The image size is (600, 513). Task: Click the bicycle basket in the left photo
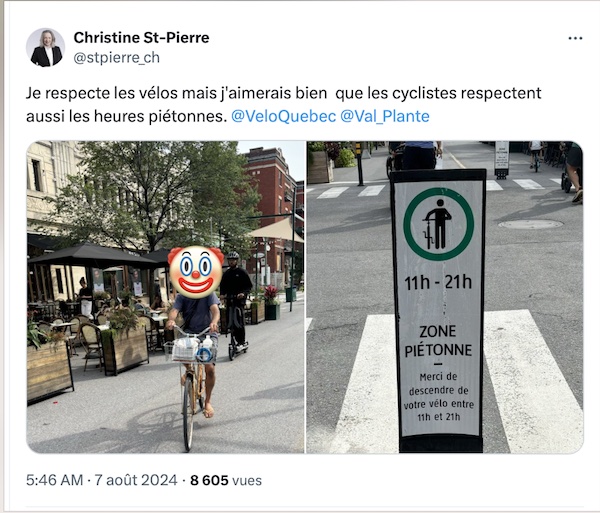click(190, 351)
